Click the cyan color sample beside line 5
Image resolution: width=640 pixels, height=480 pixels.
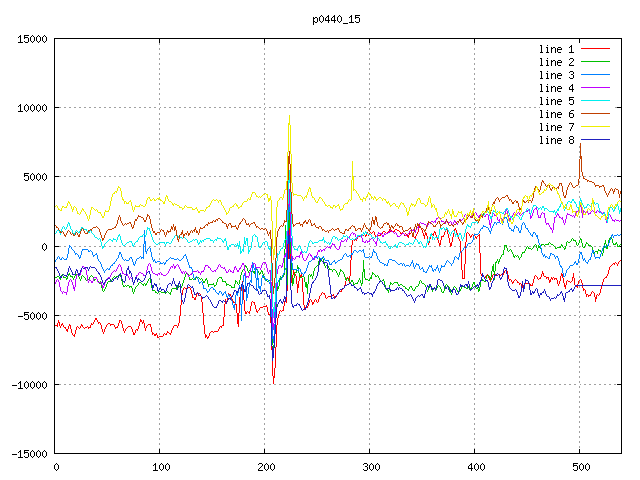pyautogui.click(x=596, y=101)
